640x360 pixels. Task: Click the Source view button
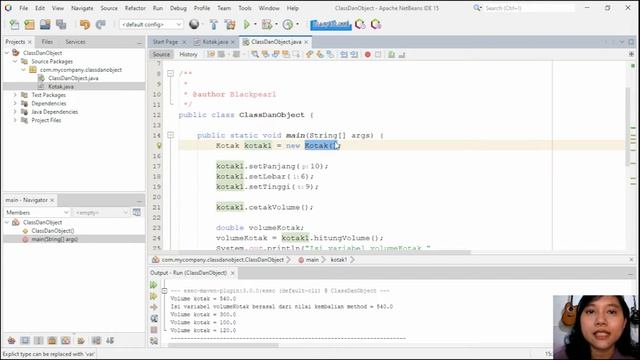coord(161,54)
